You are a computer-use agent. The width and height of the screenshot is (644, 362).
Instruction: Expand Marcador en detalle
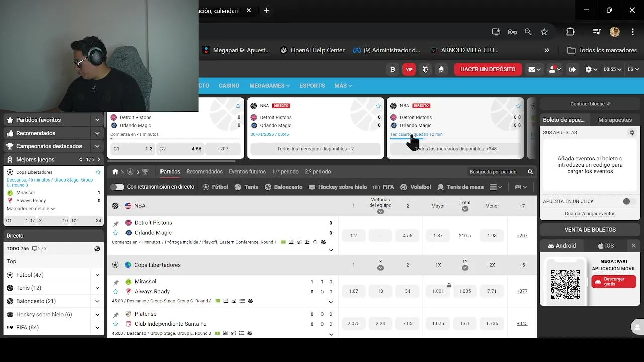tap(31, 209)
